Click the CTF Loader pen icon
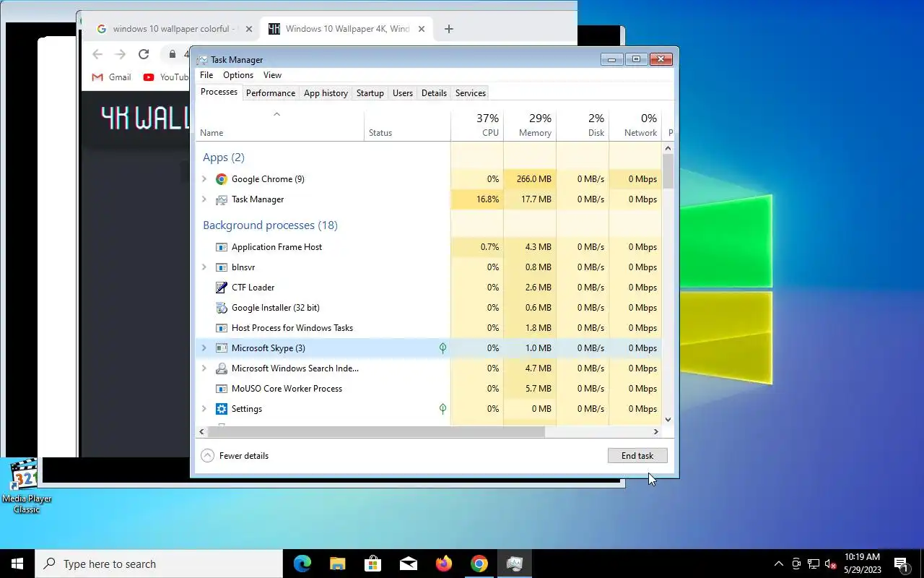 point(222,288)
